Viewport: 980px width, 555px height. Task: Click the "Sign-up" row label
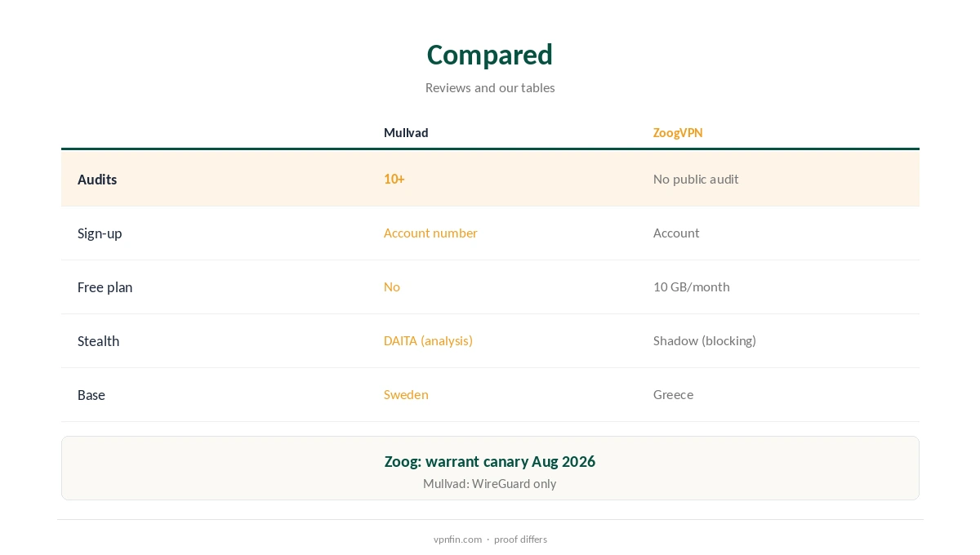pos(100,233)
